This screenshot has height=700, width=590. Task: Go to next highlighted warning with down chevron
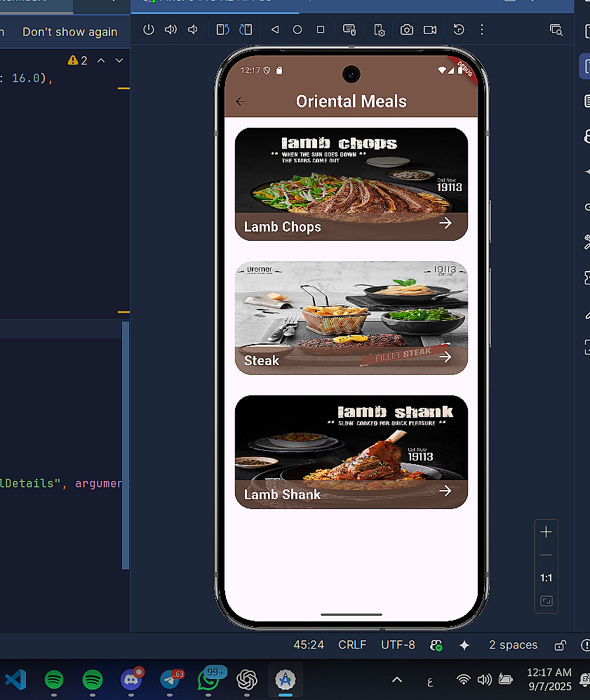(119, 60)
